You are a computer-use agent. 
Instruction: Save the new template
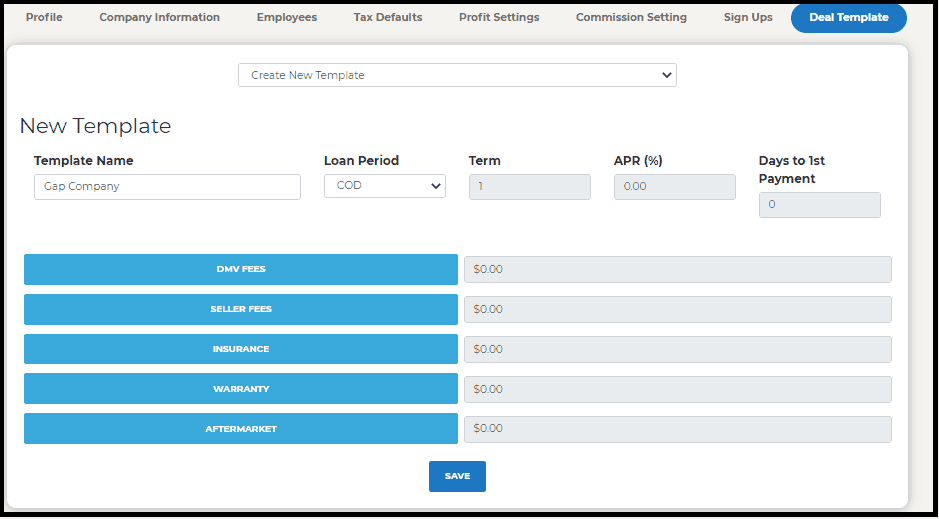457,476
